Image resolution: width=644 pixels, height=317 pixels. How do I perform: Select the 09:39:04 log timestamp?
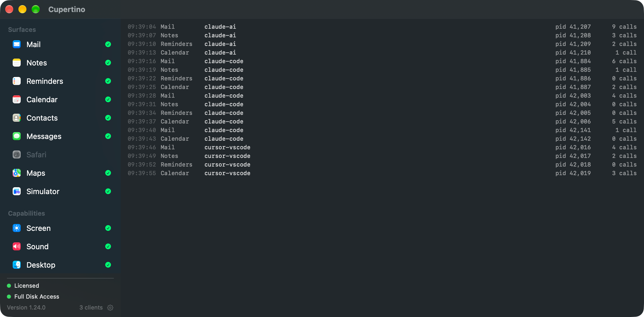pyautogui.click(x=142, y=27)
